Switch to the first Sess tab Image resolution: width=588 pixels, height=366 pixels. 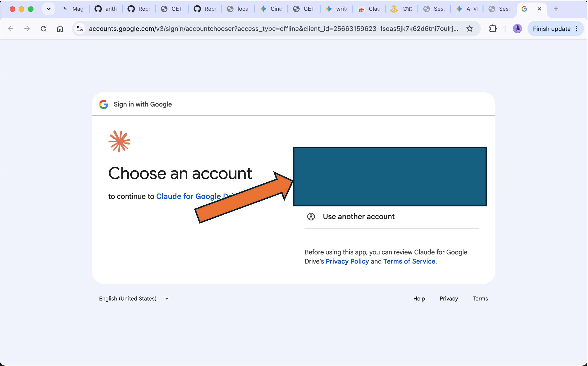point(435,9)
